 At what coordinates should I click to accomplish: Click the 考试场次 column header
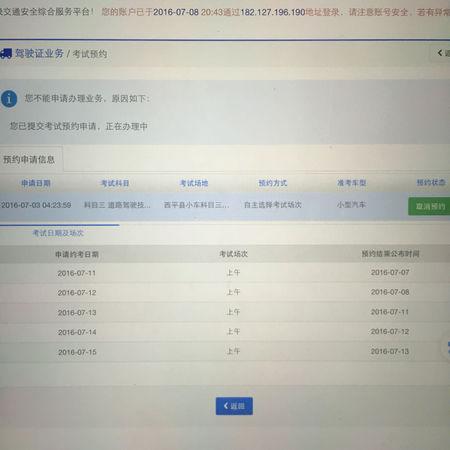234,254
